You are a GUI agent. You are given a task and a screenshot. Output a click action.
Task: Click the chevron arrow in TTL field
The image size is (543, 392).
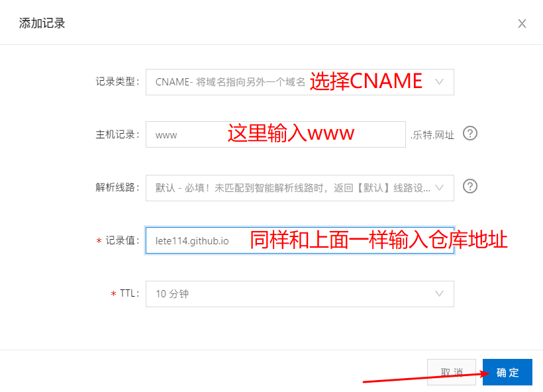tap(439, 294)
